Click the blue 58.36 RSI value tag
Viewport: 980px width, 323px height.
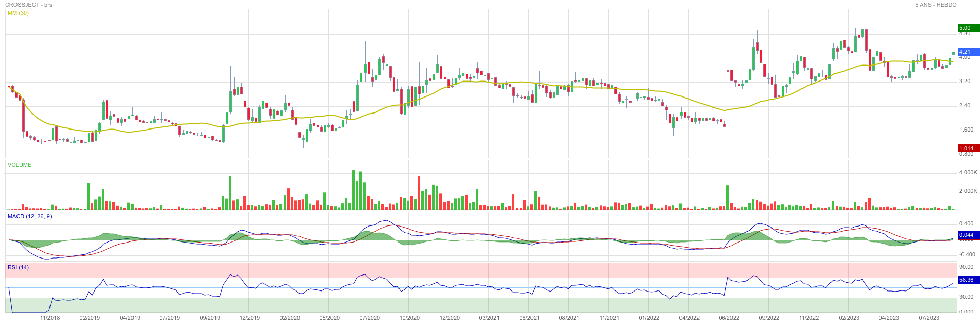pos(968,280)
